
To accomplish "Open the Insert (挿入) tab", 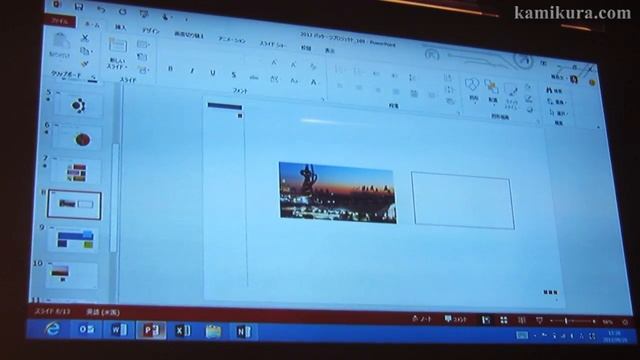I will pos(120,27).
